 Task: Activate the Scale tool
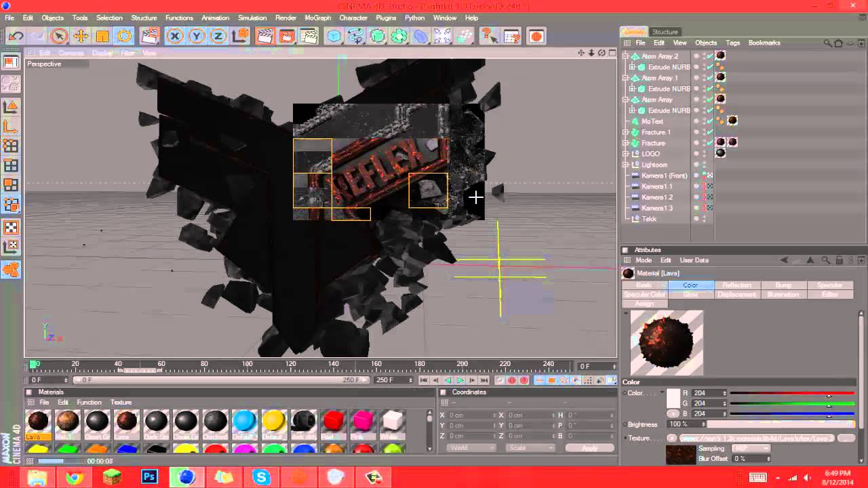[102, 36]
